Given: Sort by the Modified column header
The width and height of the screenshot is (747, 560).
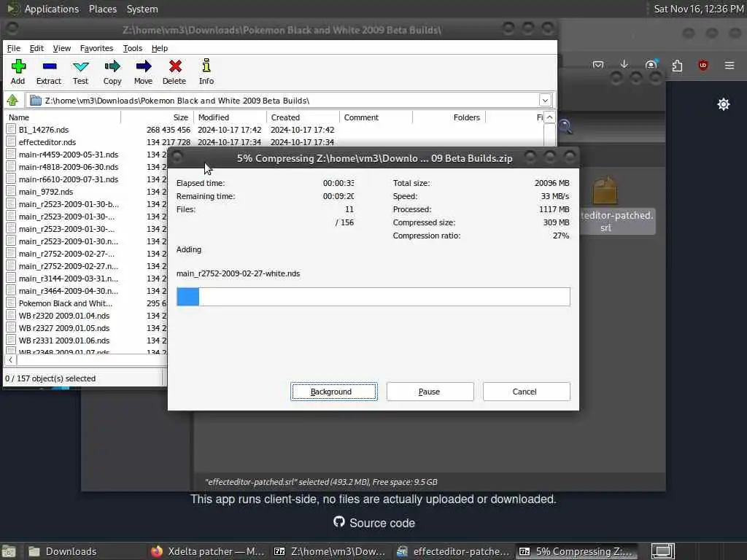Looking at the screenshot, I should pyautogui.click(x=230, y=117).
